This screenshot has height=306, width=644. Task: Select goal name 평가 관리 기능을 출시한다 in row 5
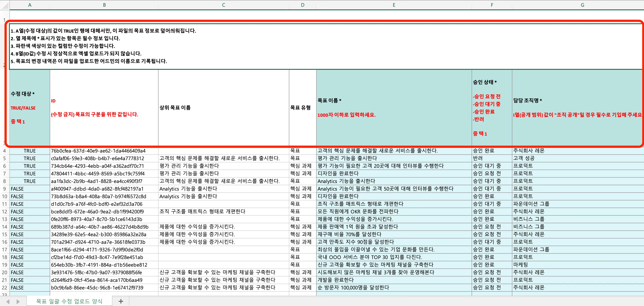pyautogui.click(x=394, y=158)
